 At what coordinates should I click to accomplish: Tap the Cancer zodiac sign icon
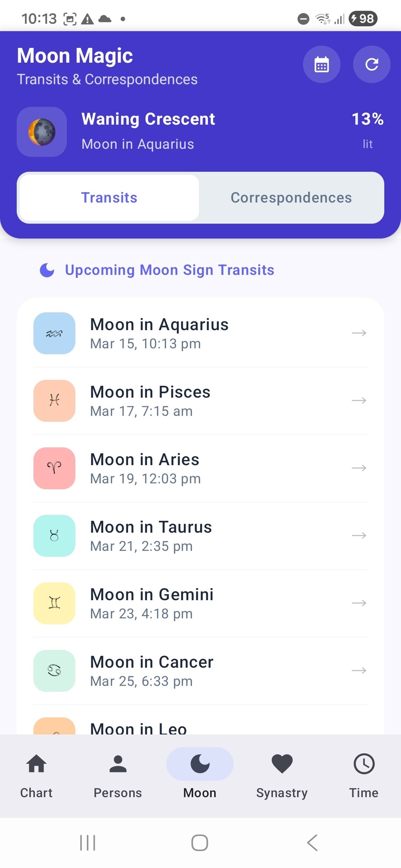(54, 671)
